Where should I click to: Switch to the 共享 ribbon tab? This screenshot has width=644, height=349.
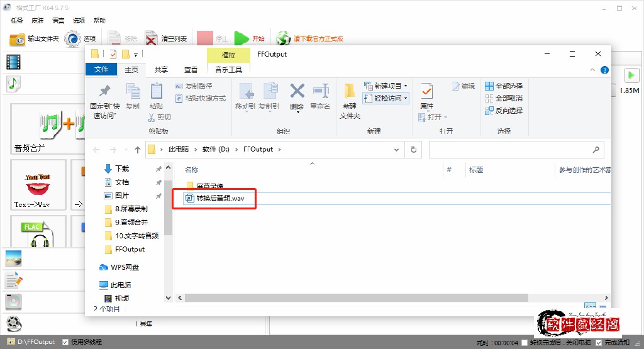(x=161, y=70)
